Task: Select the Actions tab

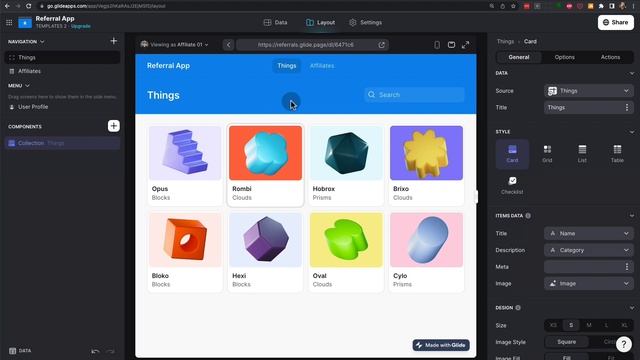Action: pos(610,57)
